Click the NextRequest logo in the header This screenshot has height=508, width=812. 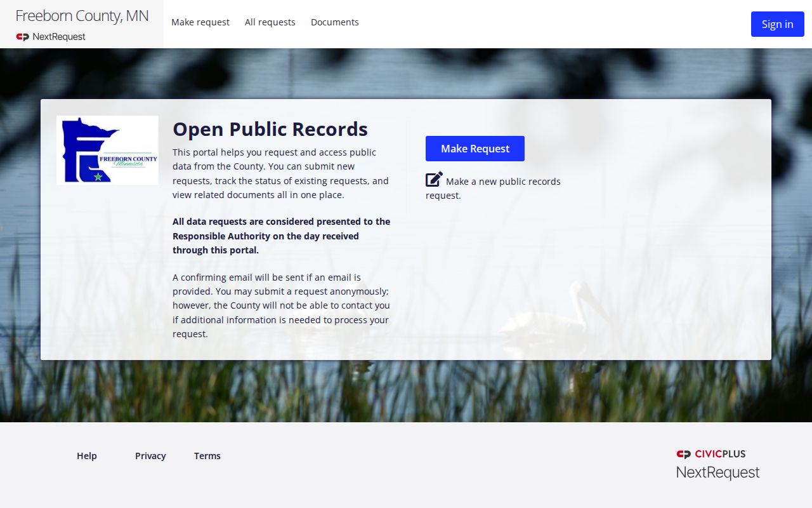pos(51,37)
